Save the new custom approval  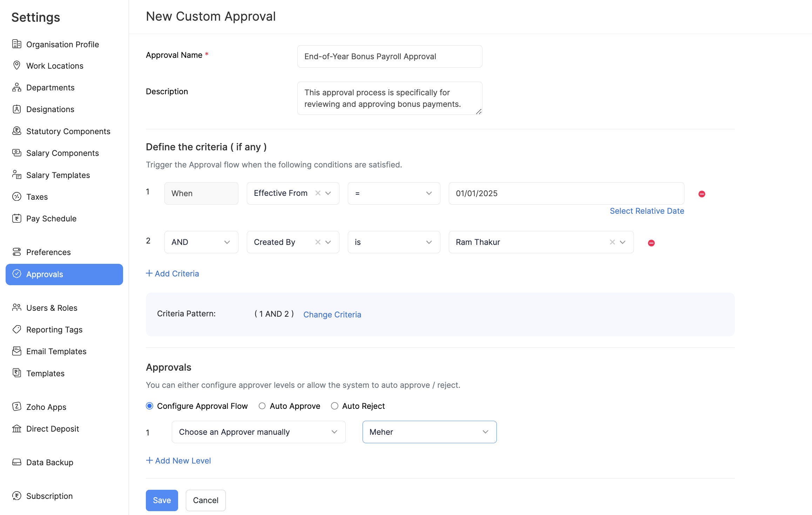coord(162,500)
